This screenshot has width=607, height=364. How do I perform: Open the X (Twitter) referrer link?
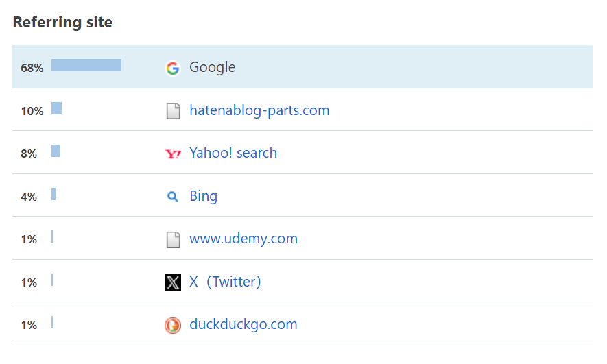(x=225, y=282)
